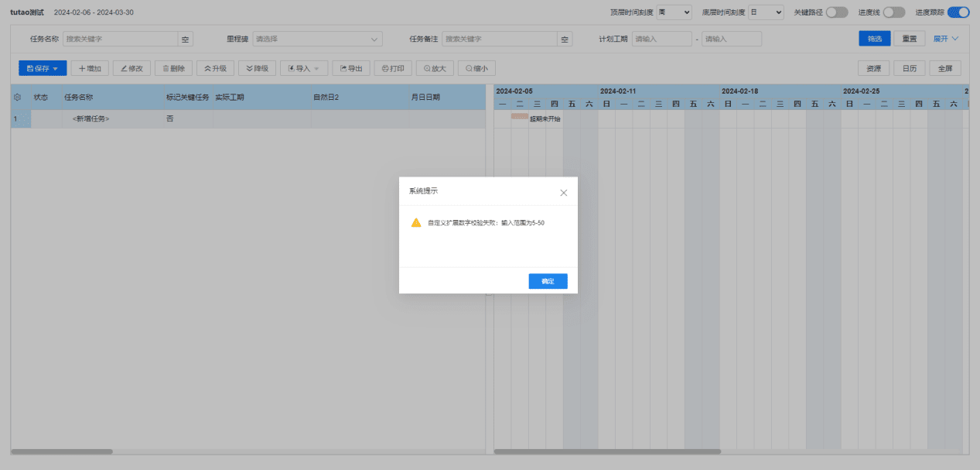Click row number 1 in the task table
980x470 pixels.
pyautogui.click(x=15, y=119)
